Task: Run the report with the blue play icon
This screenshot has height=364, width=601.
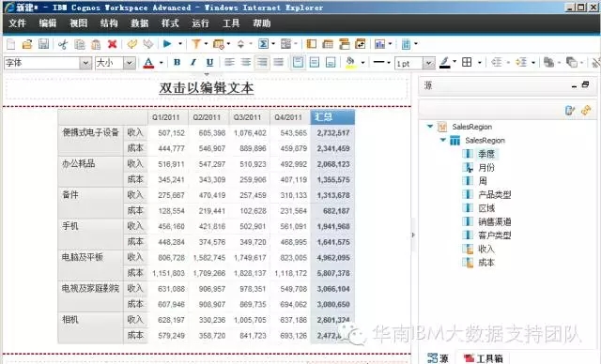Action: (x=167, y=44)
